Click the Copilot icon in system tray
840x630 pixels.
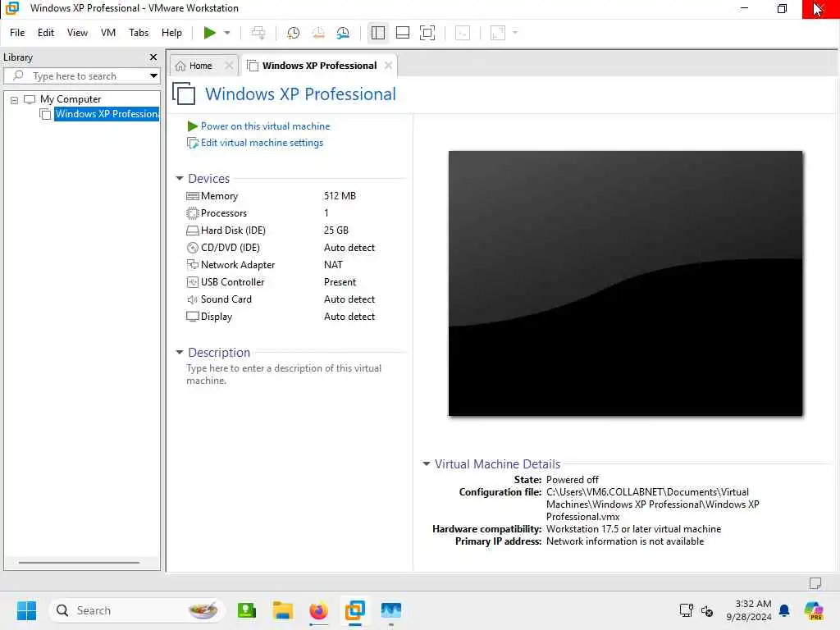[814, 610]
